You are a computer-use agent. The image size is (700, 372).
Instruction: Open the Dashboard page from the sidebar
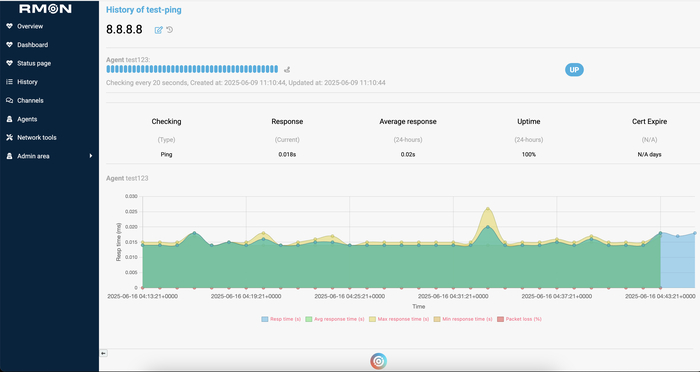[x=33, y=45]
